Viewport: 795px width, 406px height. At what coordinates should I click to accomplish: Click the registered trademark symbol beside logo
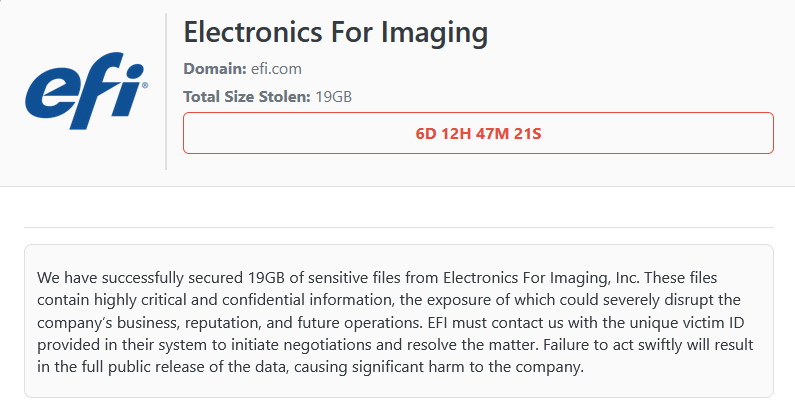pos(145,87)
